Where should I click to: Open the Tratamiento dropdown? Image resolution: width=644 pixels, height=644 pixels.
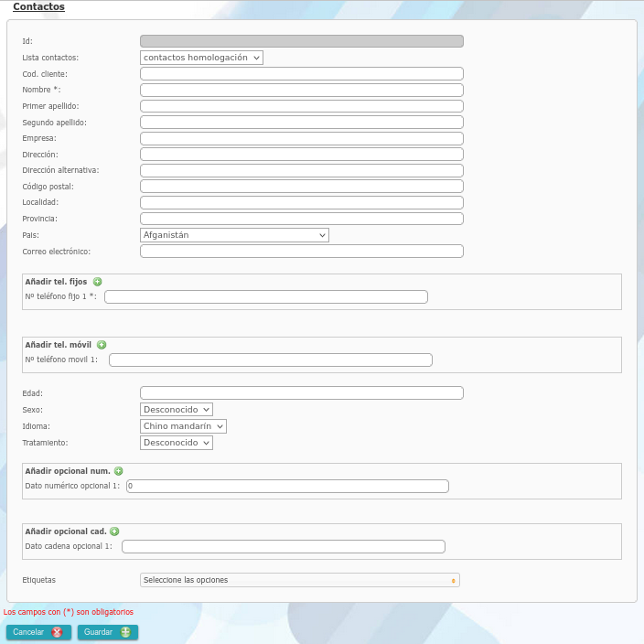click(x=176, y=443)
